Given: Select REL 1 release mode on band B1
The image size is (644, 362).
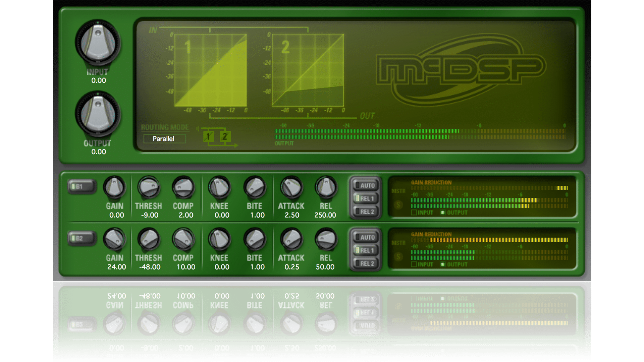Looking at the screenshot, I should 365,198.
